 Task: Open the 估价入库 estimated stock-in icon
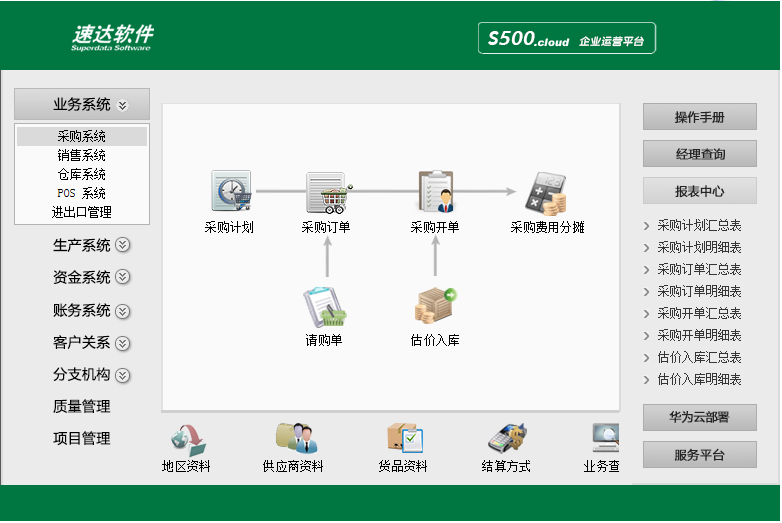pyautogui.click(x=435, y=305)
